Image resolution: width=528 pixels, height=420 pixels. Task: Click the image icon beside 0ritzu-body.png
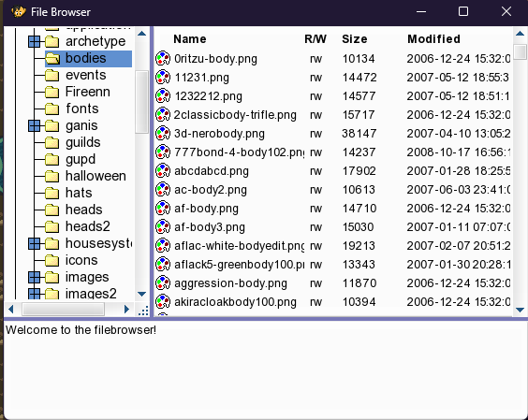163,59
